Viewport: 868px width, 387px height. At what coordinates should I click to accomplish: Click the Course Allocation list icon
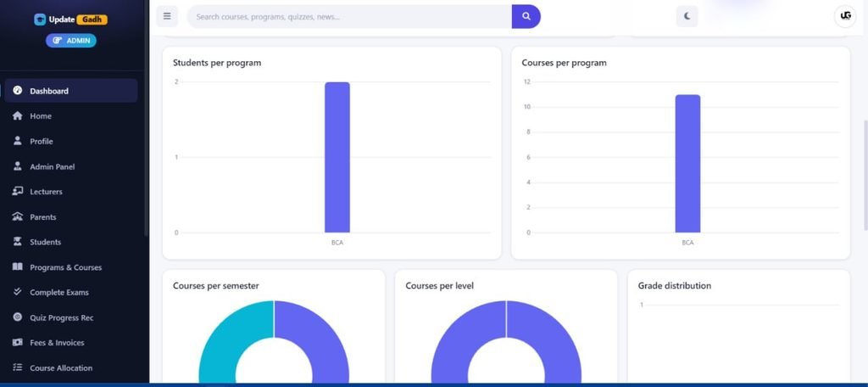pos(17,367)
